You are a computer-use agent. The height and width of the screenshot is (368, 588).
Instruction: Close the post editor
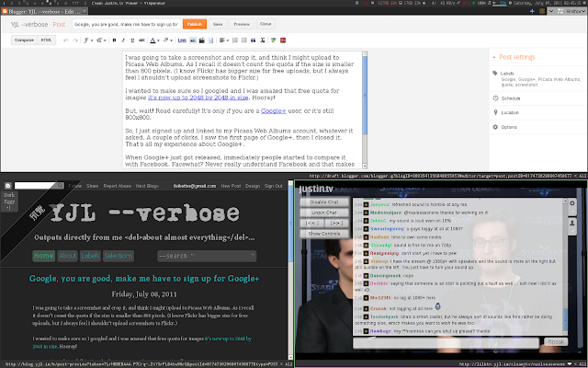click(266, 24)
